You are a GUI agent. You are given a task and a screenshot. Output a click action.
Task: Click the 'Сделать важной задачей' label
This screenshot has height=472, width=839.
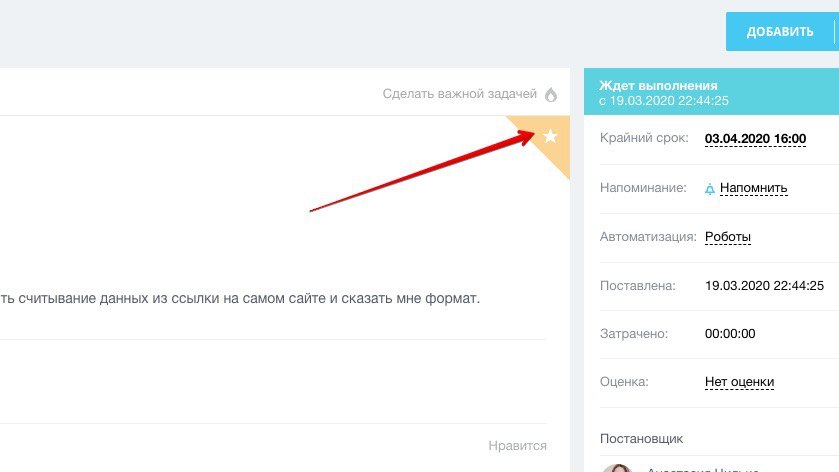point(460,94)
